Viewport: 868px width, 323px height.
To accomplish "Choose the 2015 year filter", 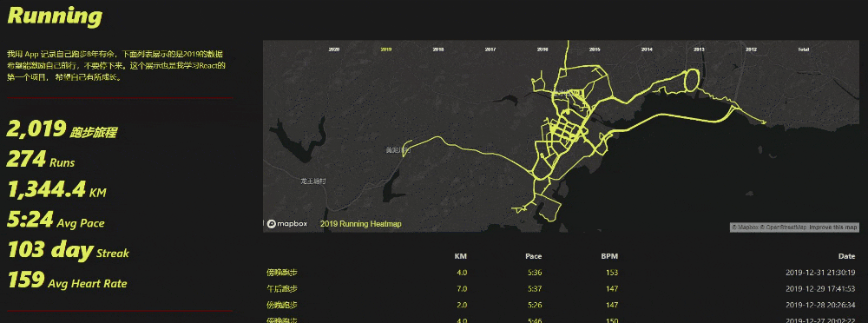I will tap(595, 49).
